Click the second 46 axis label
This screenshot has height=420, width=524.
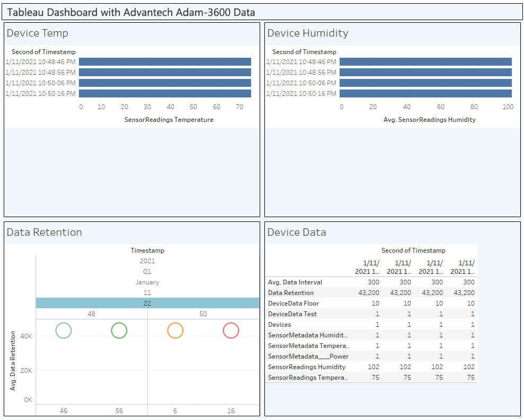click(x=64, y=410)
